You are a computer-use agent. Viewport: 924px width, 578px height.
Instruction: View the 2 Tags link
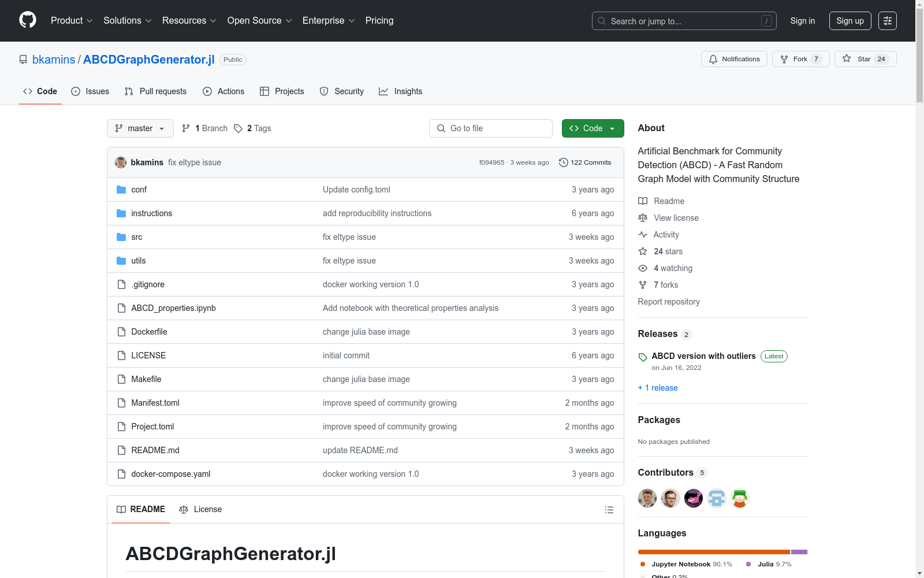pyautogui.click(x=252, y=128)
